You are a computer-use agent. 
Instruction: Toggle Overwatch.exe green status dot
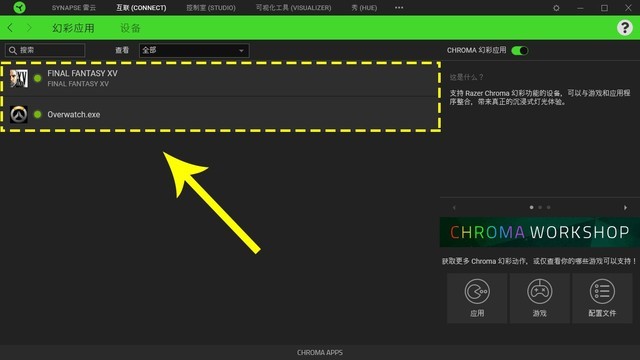pyautogui.click(x=38, y=114)
